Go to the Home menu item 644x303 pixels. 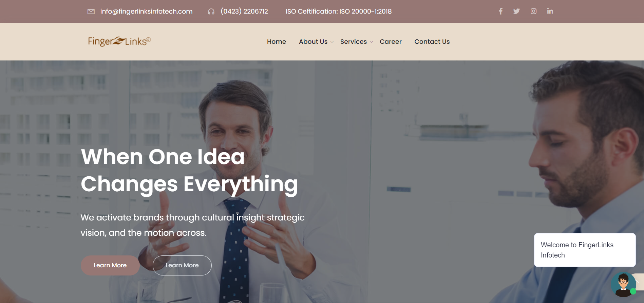click(277, 41)
